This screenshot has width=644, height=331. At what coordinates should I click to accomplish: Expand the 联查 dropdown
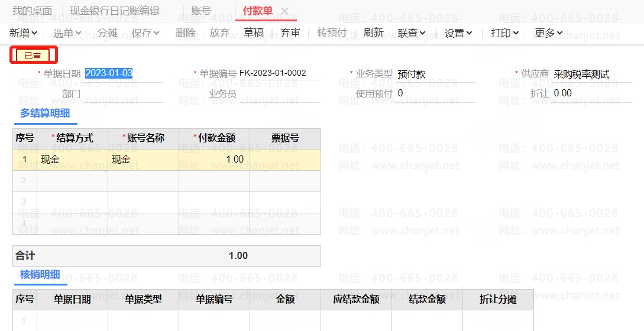(x=412, y=33)
